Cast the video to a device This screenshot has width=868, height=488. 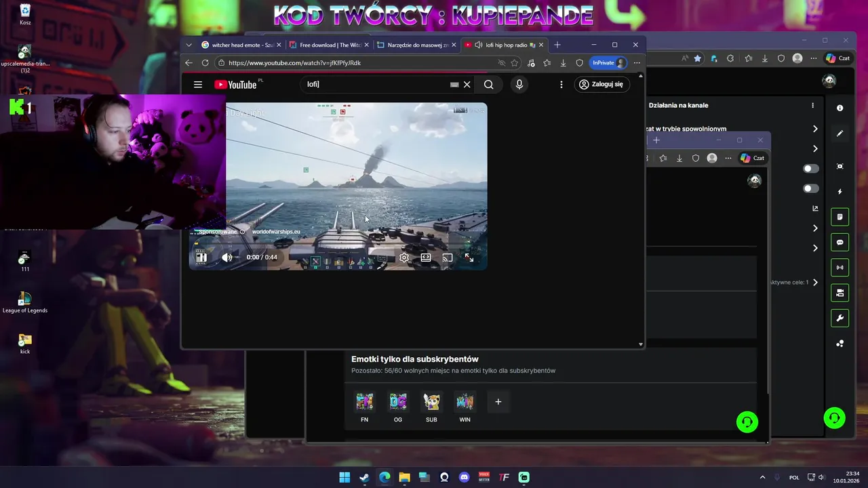[448, 258]
